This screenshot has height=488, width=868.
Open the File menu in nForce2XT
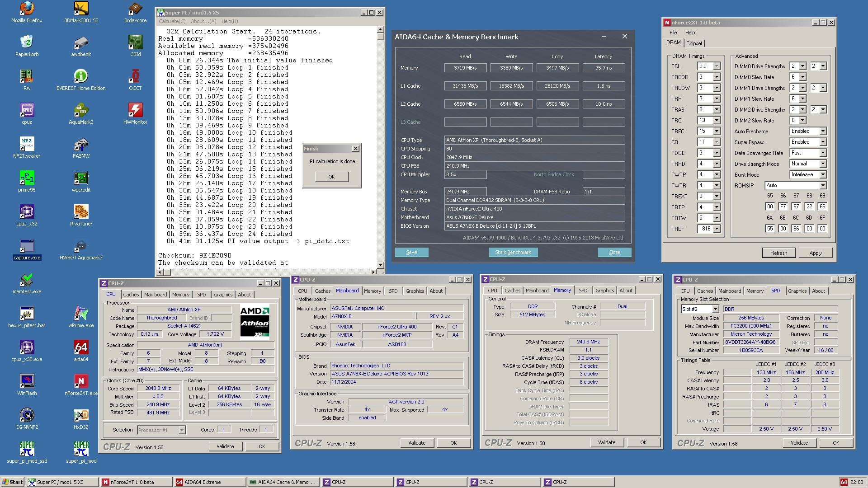tap(673, 33)
